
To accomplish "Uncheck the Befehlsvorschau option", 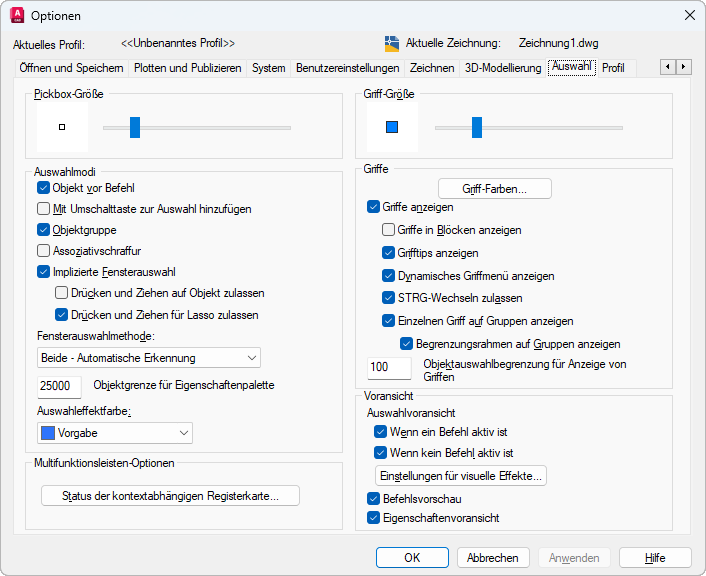I will click(x=374, y=498).
